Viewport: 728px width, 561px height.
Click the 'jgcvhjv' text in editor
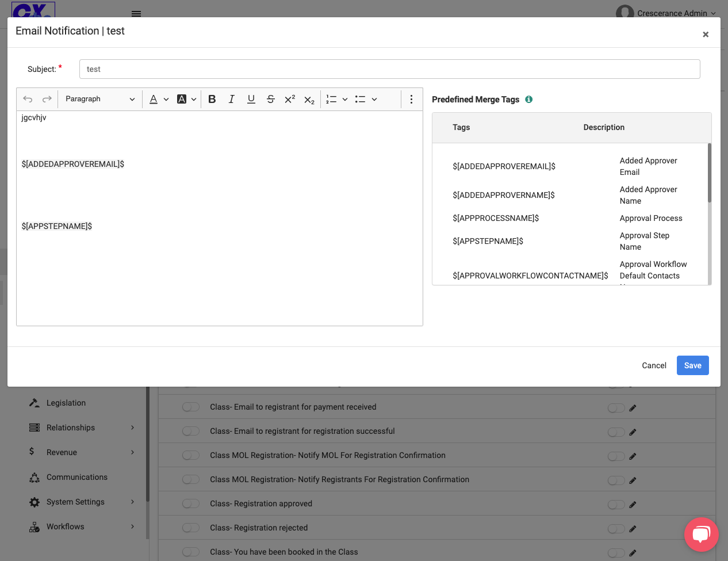coord(34,117)
